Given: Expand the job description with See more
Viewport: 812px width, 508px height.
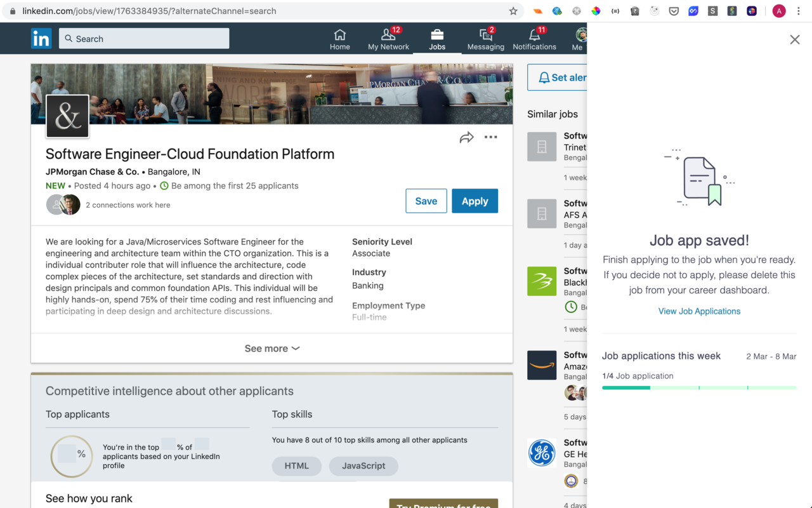Looking at the screenshot, I should (272, 348).
